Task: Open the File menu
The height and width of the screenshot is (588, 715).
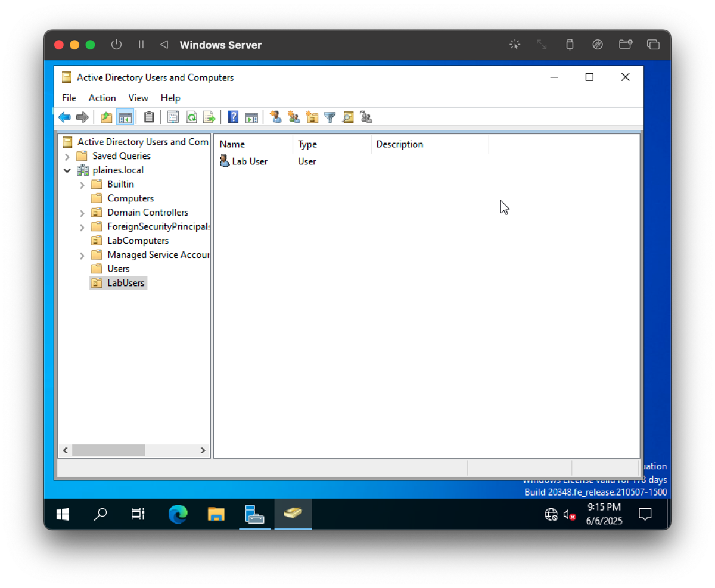Action: tap(69, 98)
